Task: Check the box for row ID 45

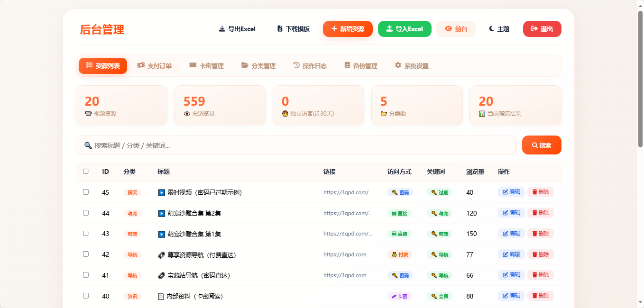Action: pyautogui.click(x=86, y=192)
